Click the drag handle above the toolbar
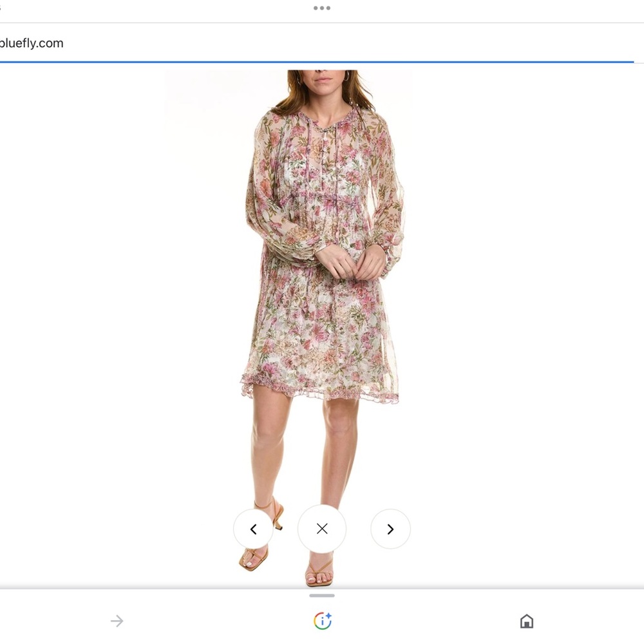The height and width of the screenshot is (644, 644). click(322, 596)
